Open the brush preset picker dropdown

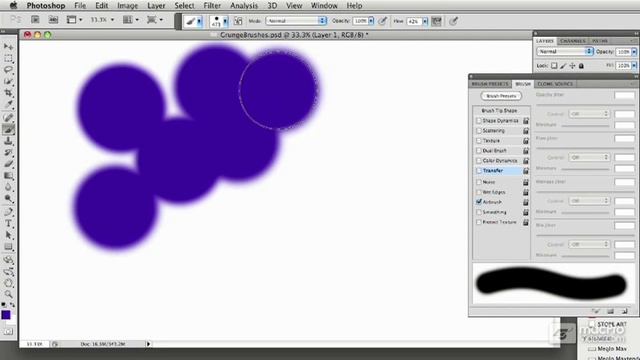tap(225, 21)
